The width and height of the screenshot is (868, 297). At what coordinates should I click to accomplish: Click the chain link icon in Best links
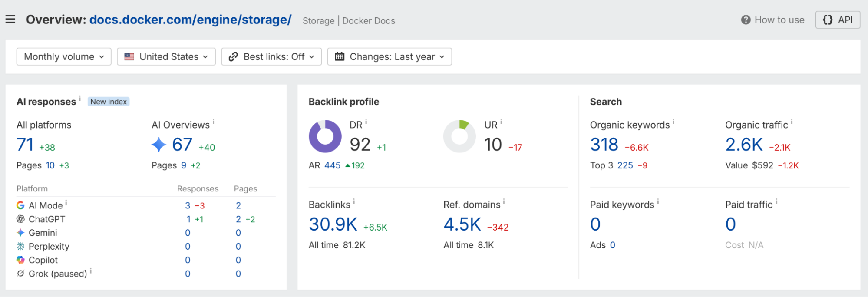coord(233,57)
